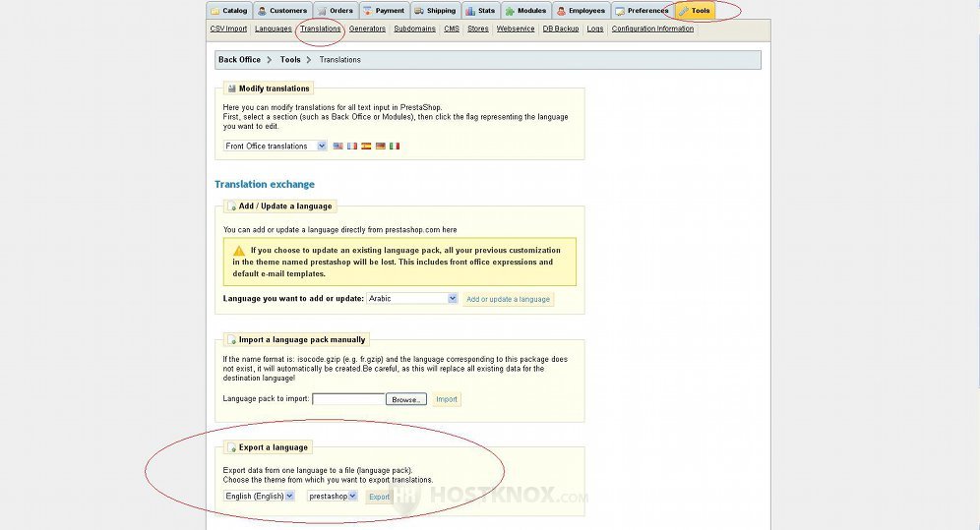
Task: Click the Add or update a language button
Action: tap(508, 299)
